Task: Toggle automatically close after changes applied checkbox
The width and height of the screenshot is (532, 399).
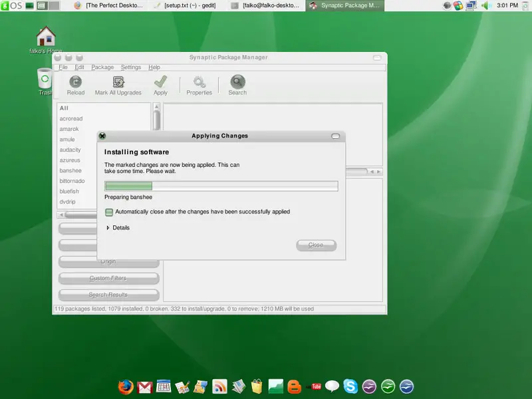Action: [x=109, y=212]
